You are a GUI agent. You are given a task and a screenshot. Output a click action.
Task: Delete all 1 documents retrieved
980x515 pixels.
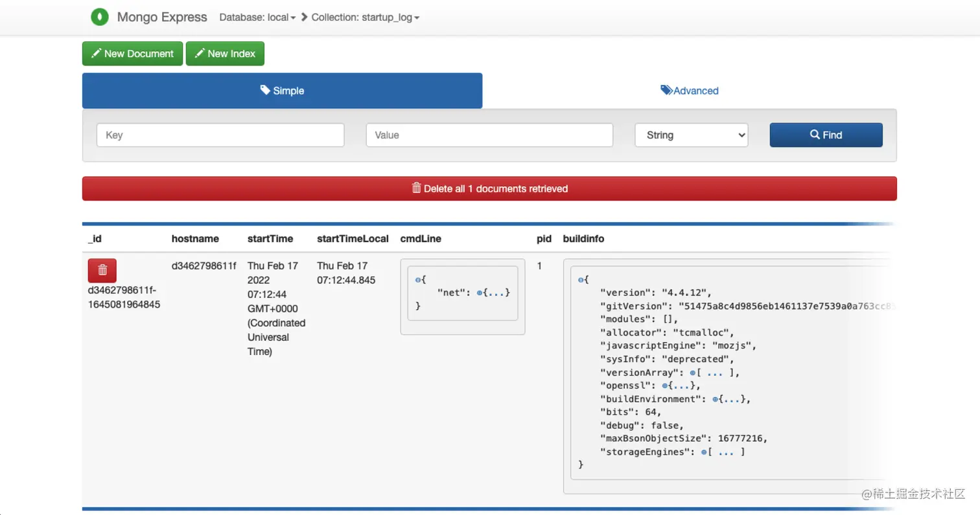click(x=489, y=189)
